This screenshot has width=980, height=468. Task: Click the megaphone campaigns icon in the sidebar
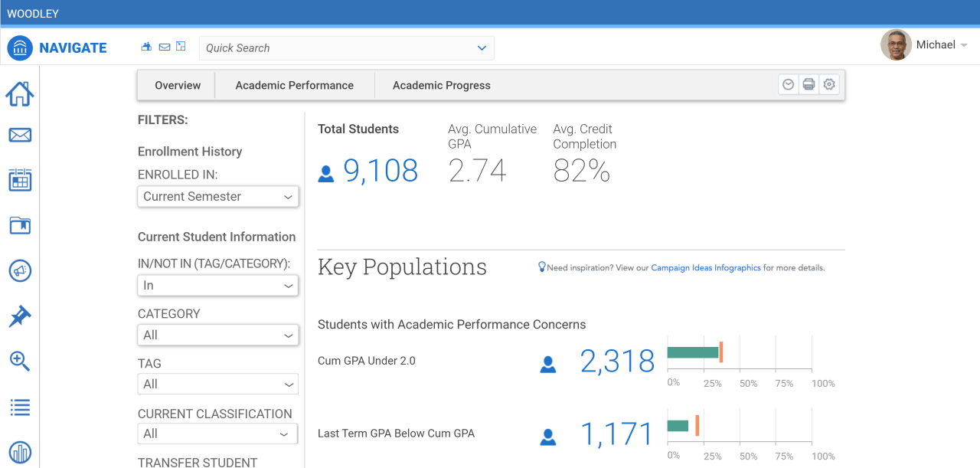pos(20,270)
